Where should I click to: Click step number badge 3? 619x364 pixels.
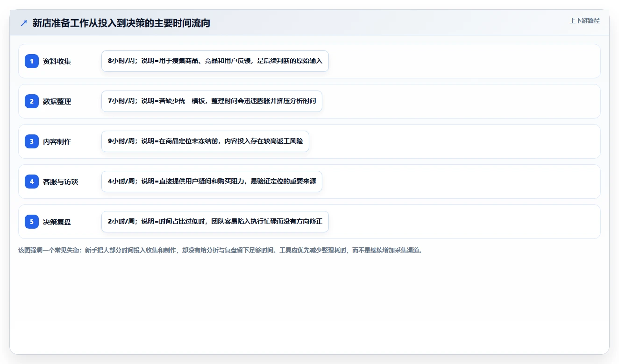tap(32, 141)
